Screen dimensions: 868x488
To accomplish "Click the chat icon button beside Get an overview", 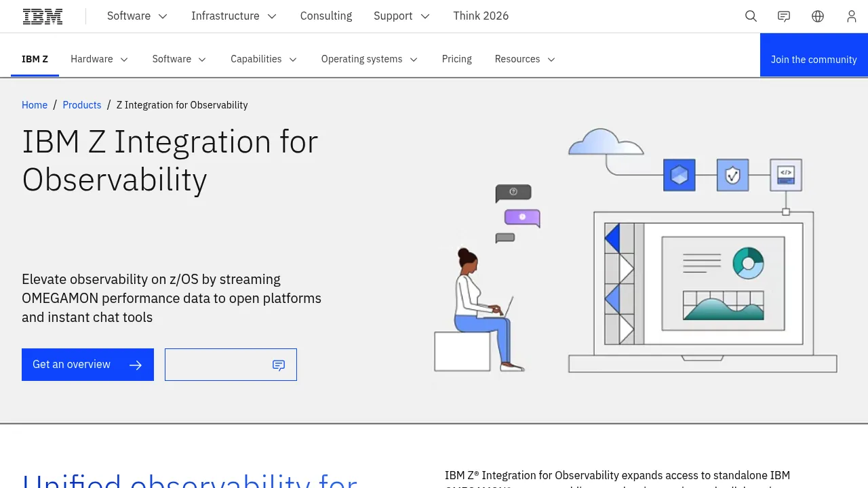I will (x=231, y=365).
